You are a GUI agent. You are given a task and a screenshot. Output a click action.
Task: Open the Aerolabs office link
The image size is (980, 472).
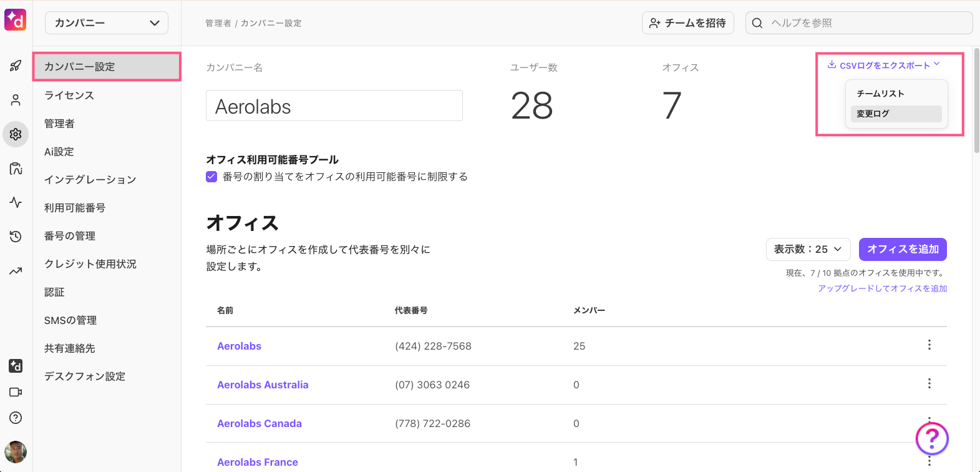(239, 346)
